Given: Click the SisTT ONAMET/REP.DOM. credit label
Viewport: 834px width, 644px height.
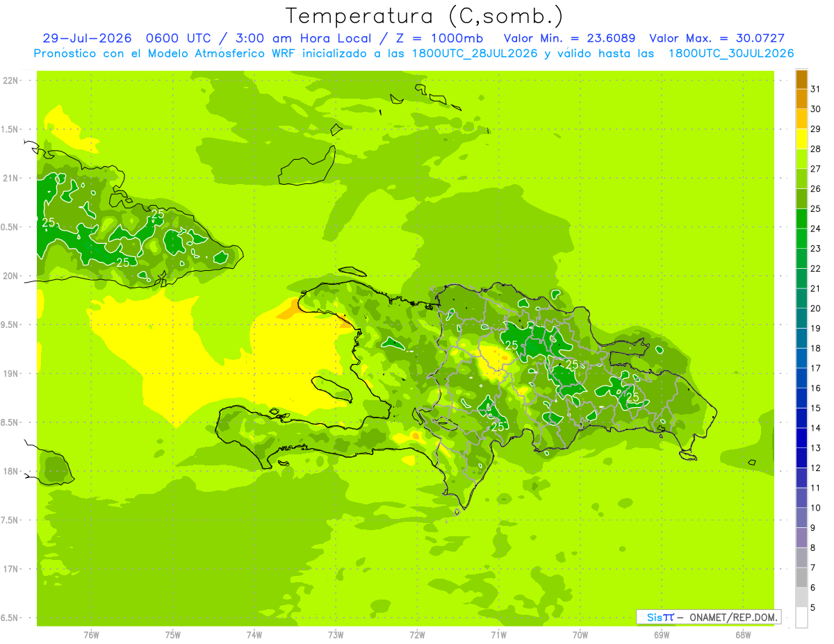Looking at the screenshot, I should tap(708, 617).
